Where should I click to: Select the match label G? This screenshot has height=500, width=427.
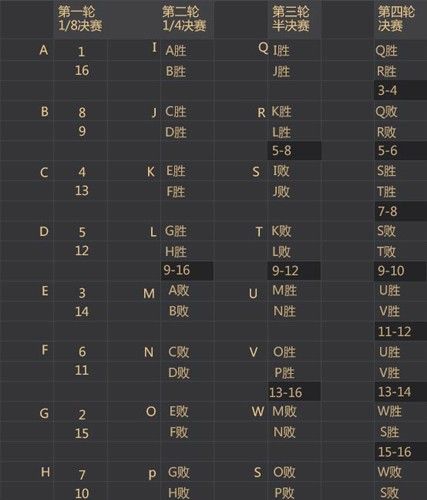click(44, 413)
